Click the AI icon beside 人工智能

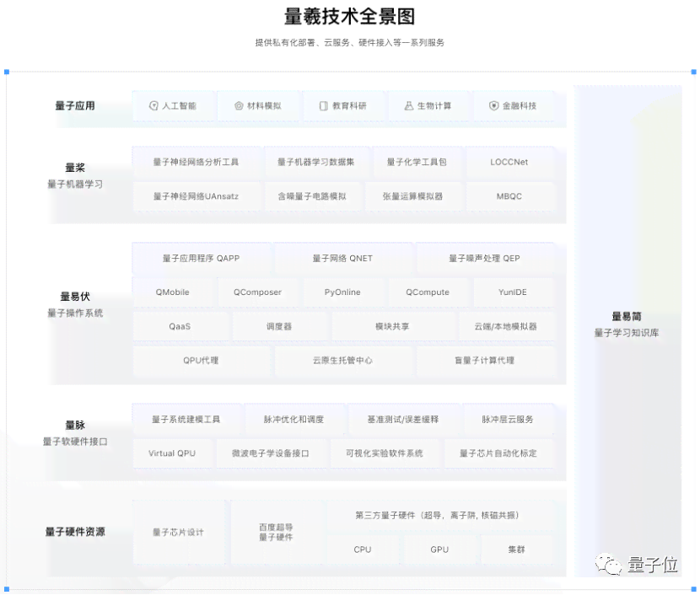tap(153, 105)
